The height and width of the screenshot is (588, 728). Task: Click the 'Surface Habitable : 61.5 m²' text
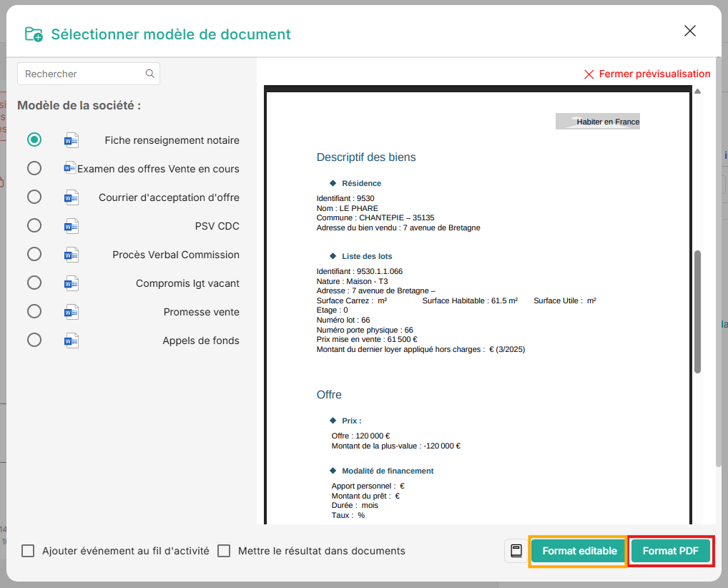tap(470, 301)
